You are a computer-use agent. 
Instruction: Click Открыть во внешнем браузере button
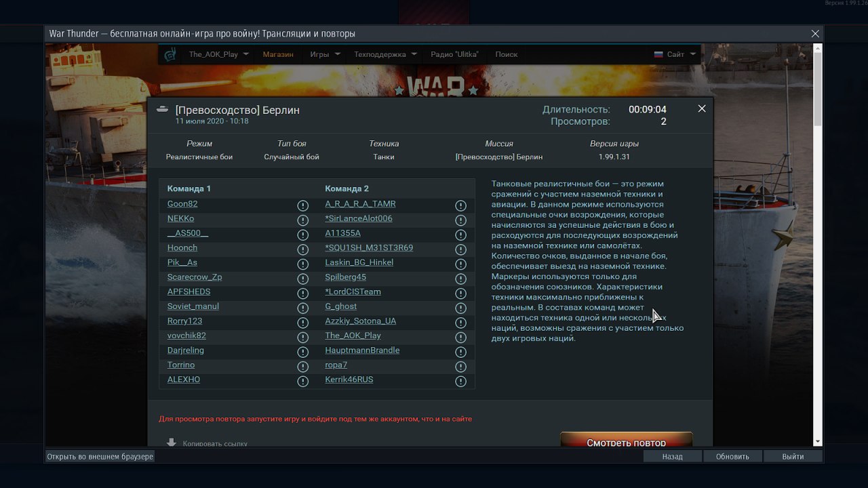coord(100,456)
